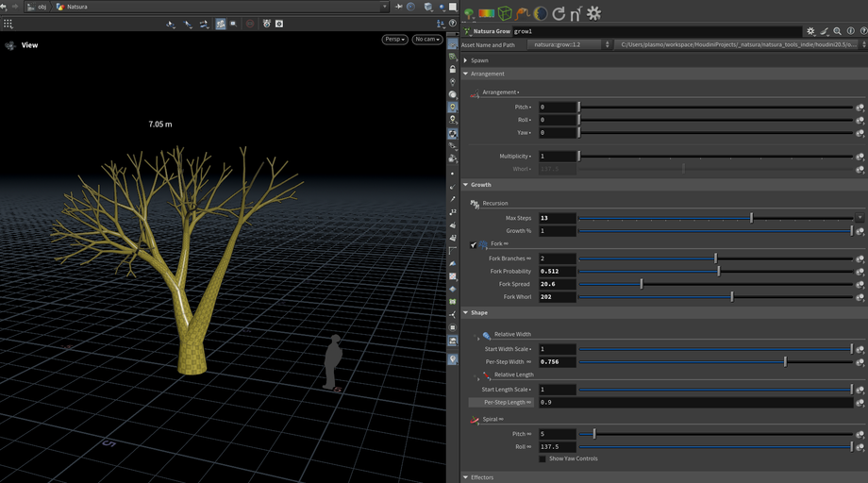This screenshot has width=868, height=483.
Task: Click obj in the network path bar
Action: [x=42, y=7]
